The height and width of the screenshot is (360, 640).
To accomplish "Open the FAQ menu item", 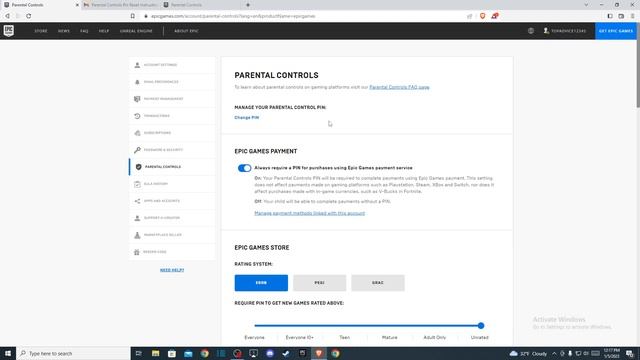I will point(84,31).
